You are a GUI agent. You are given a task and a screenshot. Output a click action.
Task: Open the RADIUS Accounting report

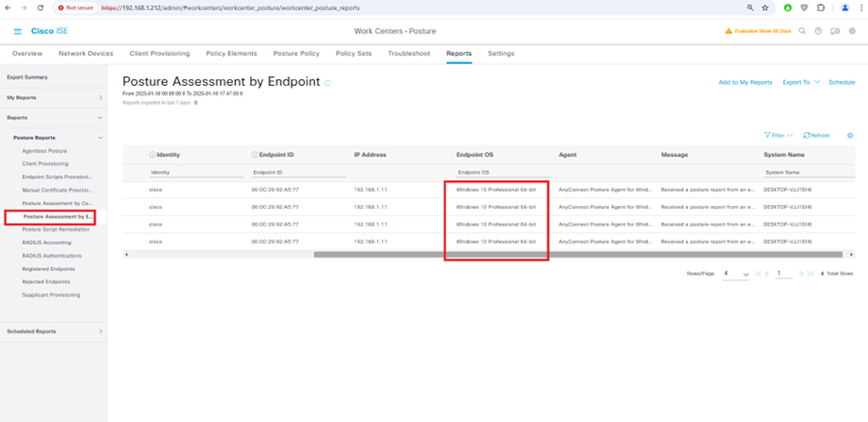click(46, 243)
